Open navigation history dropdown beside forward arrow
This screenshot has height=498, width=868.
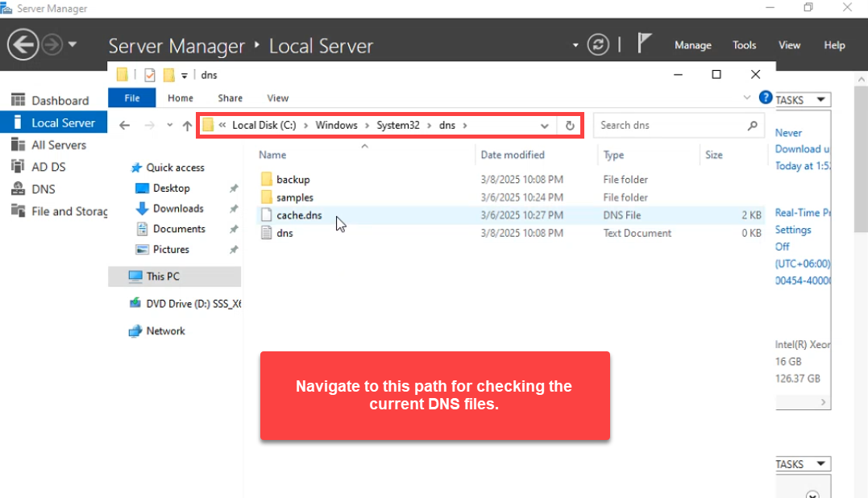73,44
